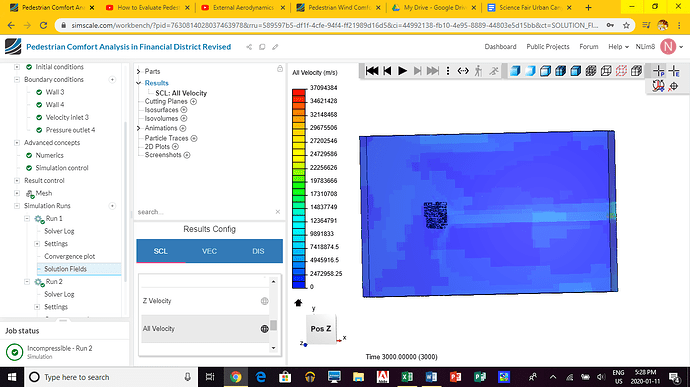690x387 pixels.
Task: Click the rotation center axes icon
Action: 658,86
